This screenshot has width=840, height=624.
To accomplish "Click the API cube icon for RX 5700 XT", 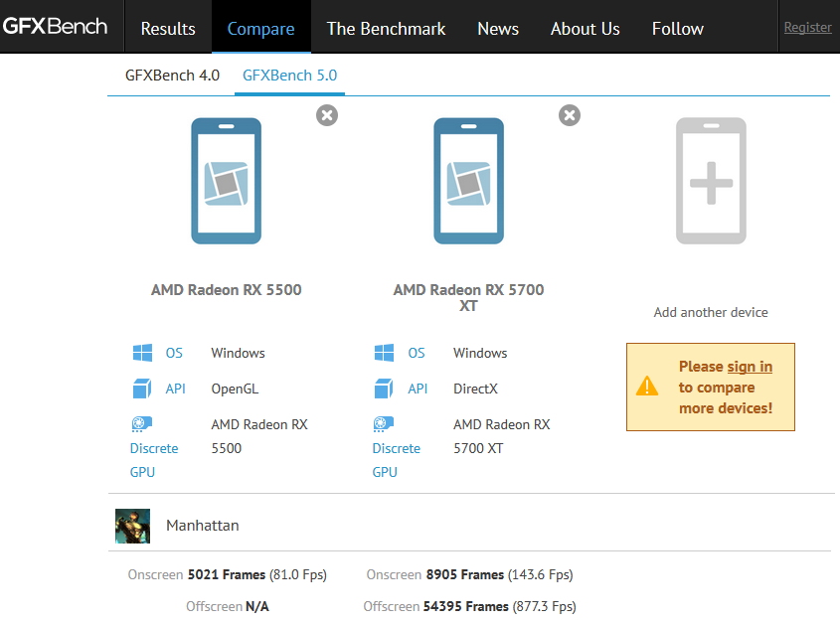I will click(384, 389).
